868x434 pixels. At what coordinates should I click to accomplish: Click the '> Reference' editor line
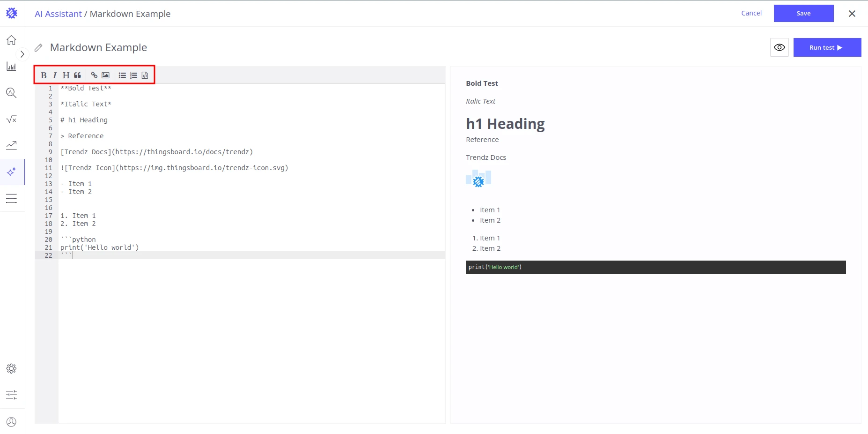[82, 136]
